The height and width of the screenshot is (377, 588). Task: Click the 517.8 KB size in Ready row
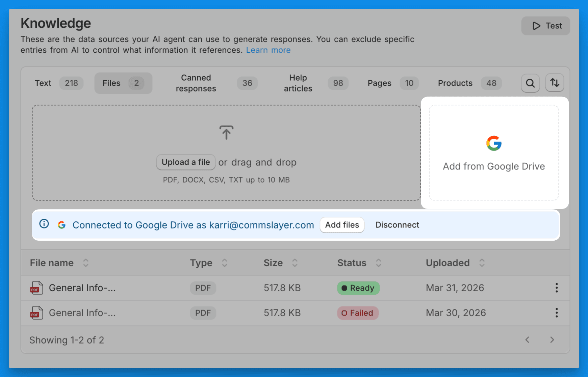(282, 288)
